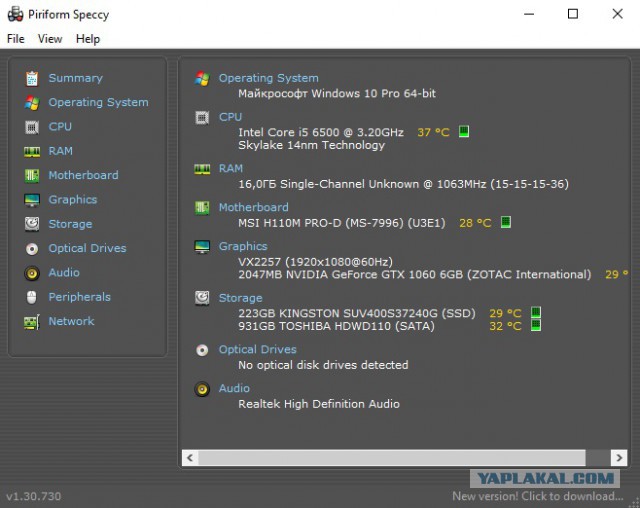Viewport: 640px width, 508px height.
Task: Click the Storage hard drive icon in sidebar
Action: click(32, 224)
